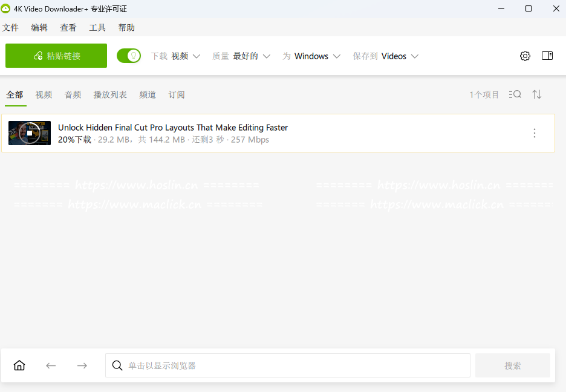Click the browser forward arrow

click(82, 365)
